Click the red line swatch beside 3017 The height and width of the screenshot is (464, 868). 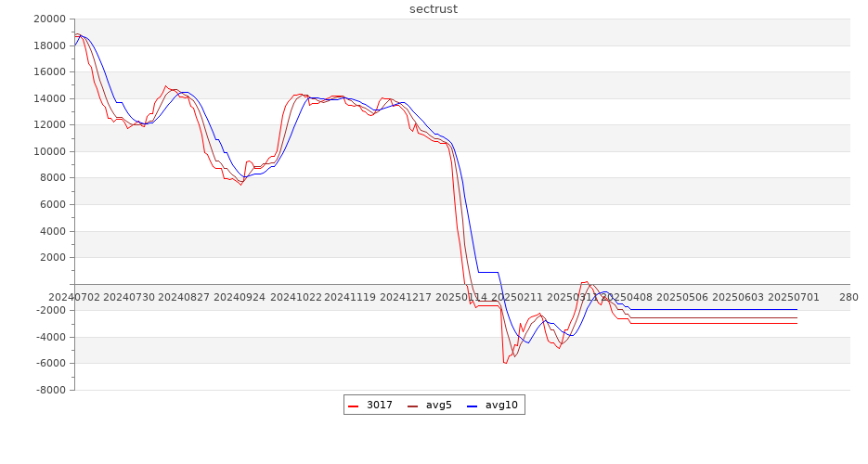pos(354,406)
